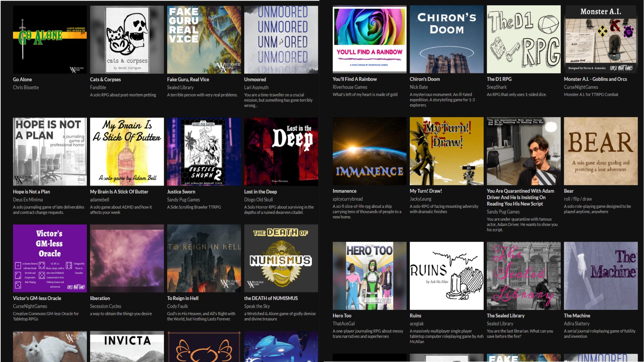Open Victor's GM-less Oracle purple cover
Screen dimensions: 644x362
pyautogui.click(x=50, y=258)
